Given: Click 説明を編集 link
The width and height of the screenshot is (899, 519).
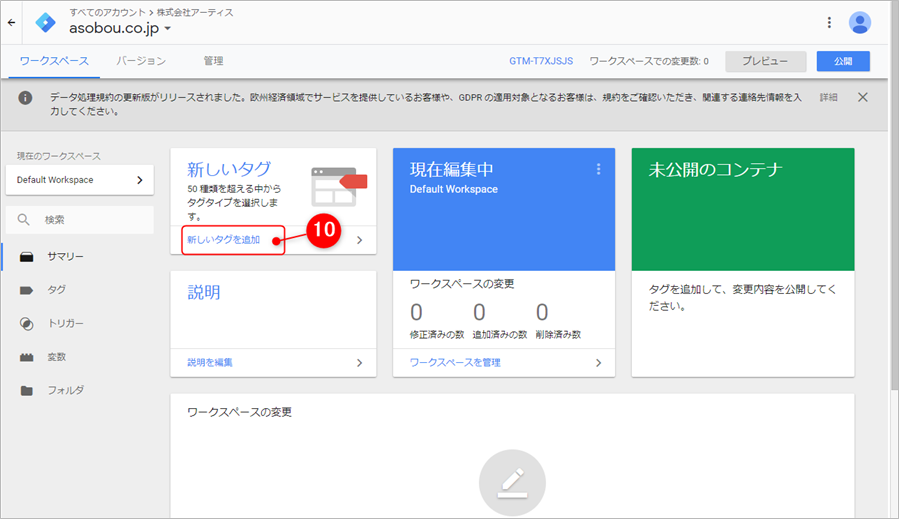Looking at the screenshot, I should tap(210, 362).
